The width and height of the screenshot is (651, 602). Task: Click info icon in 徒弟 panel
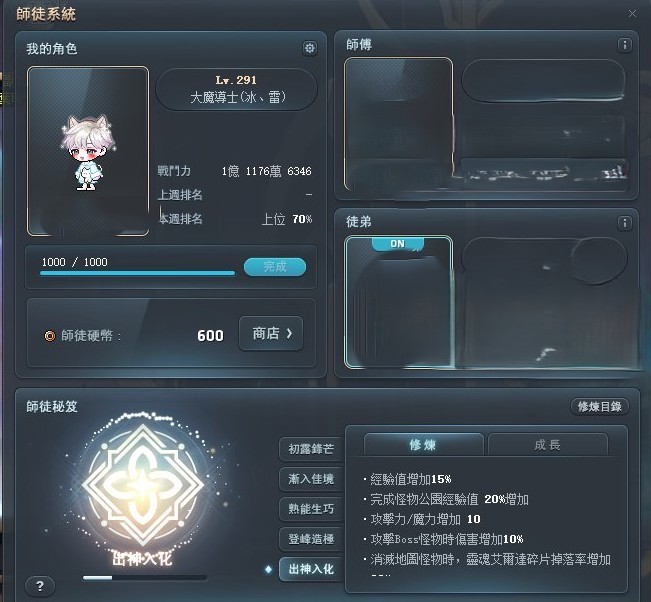pyautogui.click(x=624, y=223)
